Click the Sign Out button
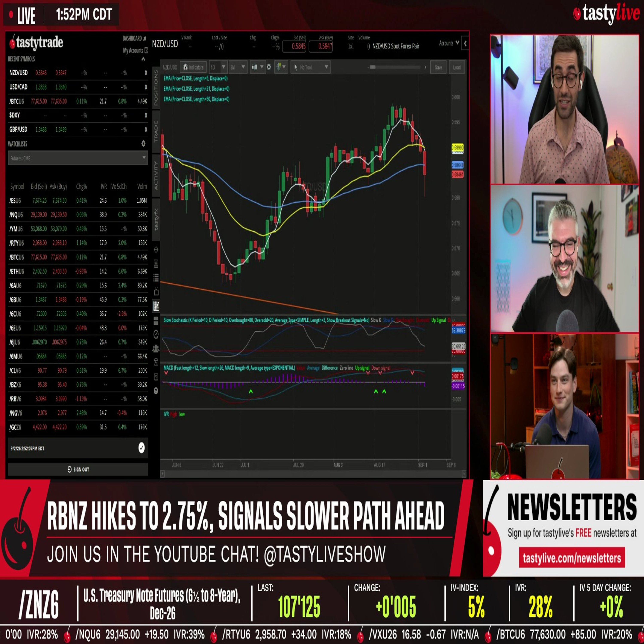This screenshot has width=644, height=644. [78, 469]
